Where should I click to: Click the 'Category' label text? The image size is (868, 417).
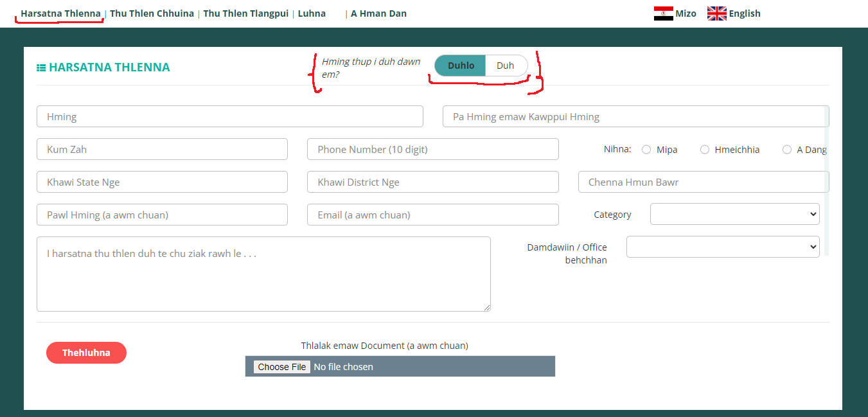pyautogui.click(x=612, y=215)
